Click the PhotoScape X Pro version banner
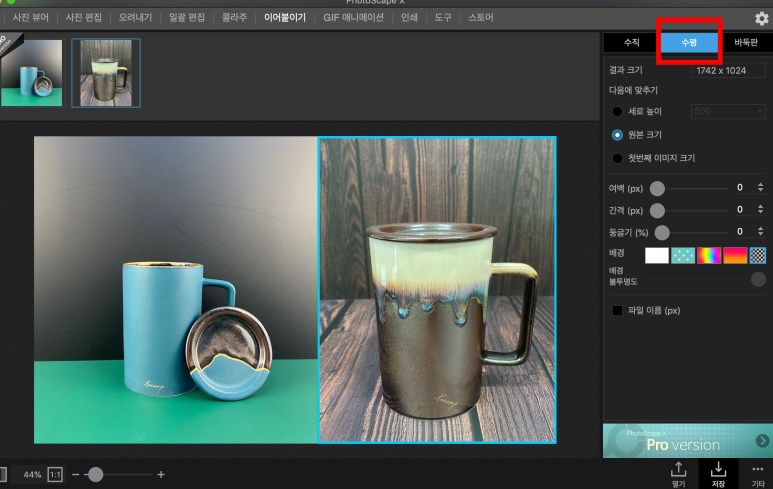The image size is (773, 489). tap(687, 440)
